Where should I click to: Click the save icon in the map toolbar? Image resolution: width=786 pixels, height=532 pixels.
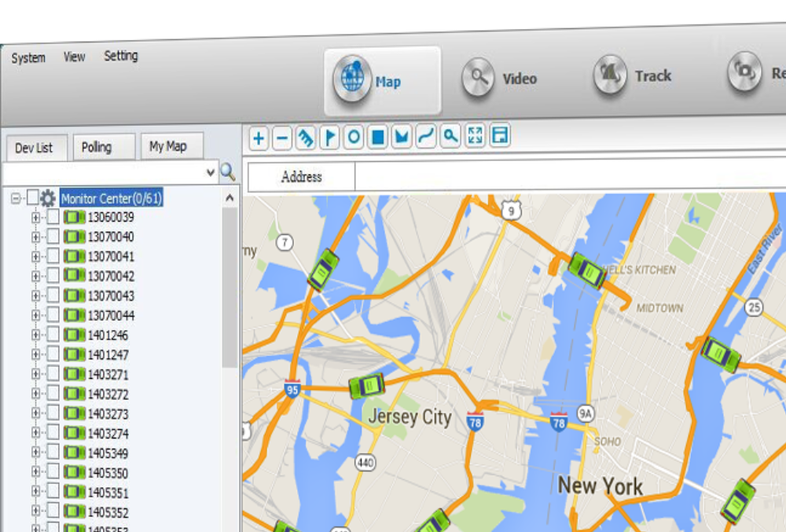(500, 134)
